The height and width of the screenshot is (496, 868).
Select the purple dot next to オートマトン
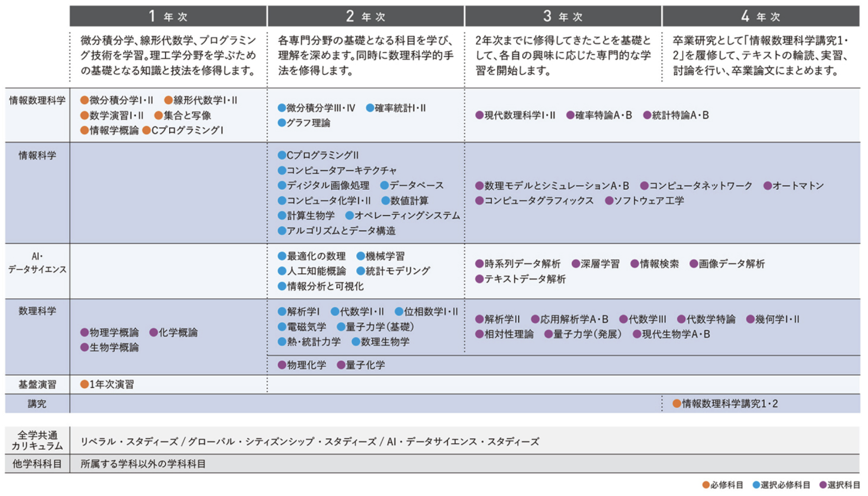pyautogui.click(x=767, y=186)
